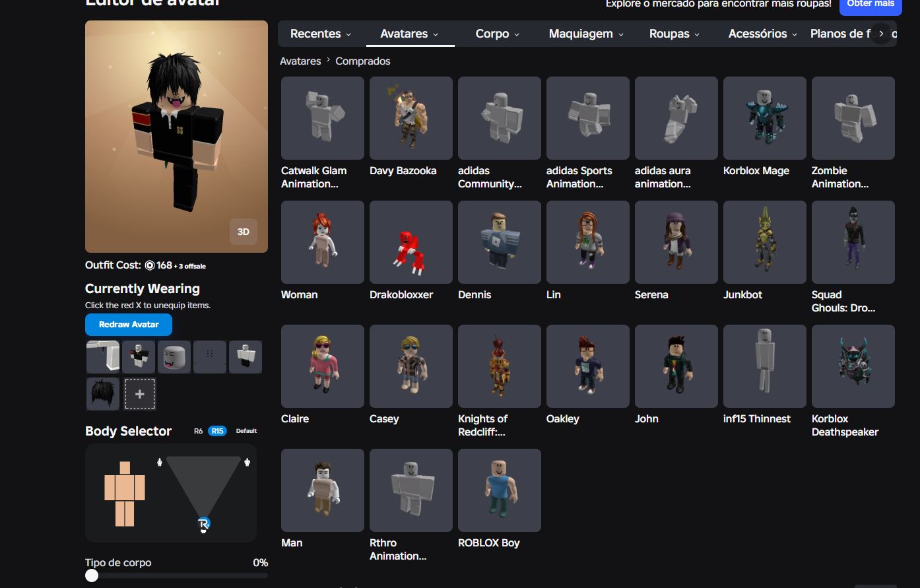Click the Obter mais button
The width and height of the screenshot is (920, 588).
coord(871,5)
